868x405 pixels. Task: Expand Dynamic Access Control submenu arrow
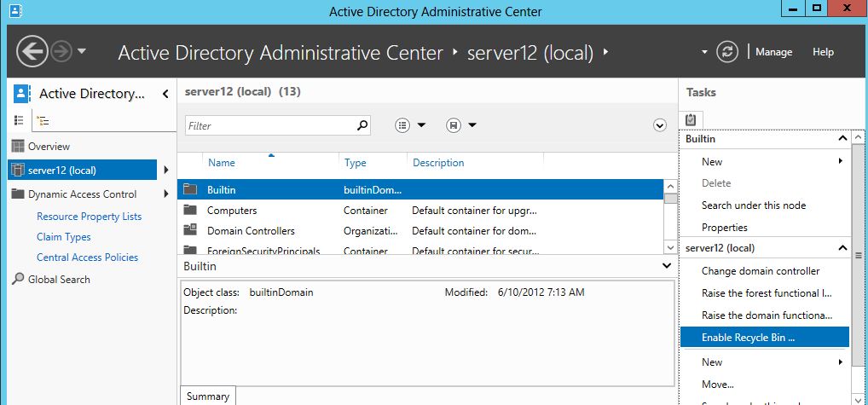click(x=166, y=194)
